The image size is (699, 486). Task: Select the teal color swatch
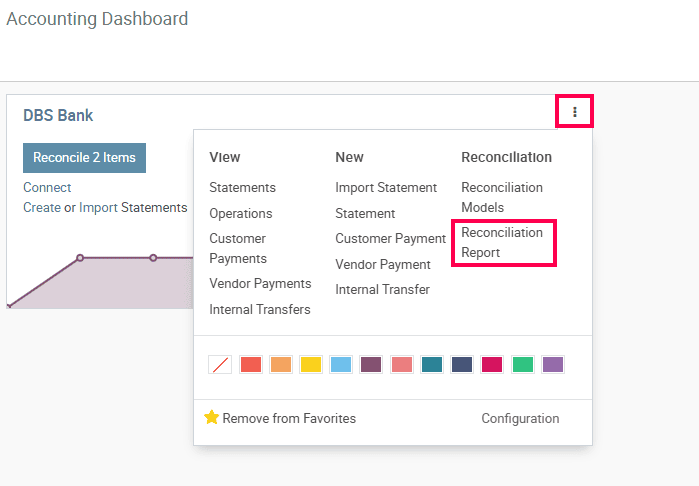pyautogui.click(x=432, y=365)
